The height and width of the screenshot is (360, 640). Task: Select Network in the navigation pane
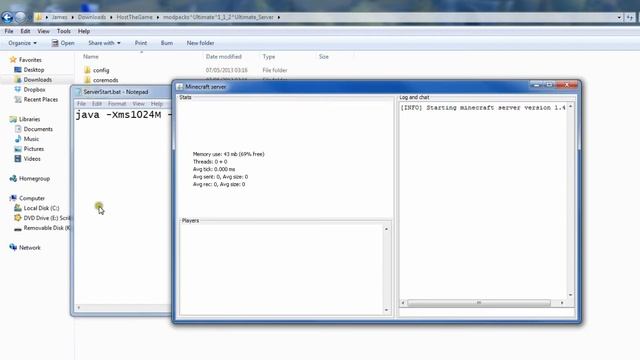(x=30, y=247)
